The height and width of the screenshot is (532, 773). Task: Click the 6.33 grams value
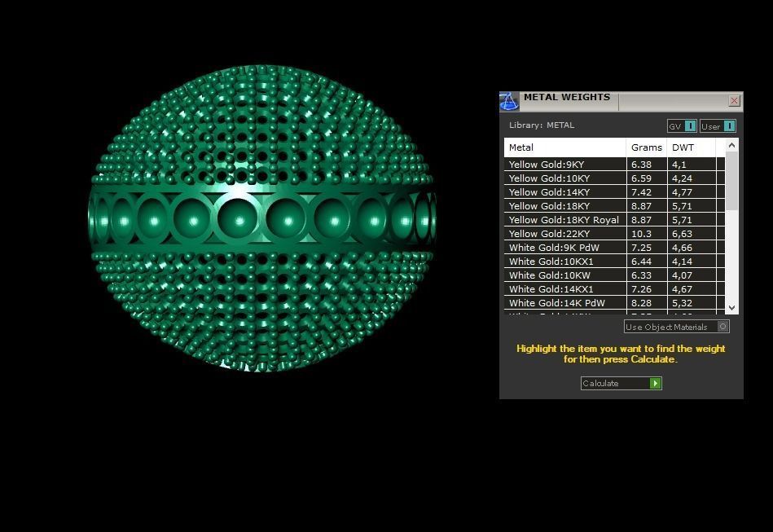click(641, 275)
